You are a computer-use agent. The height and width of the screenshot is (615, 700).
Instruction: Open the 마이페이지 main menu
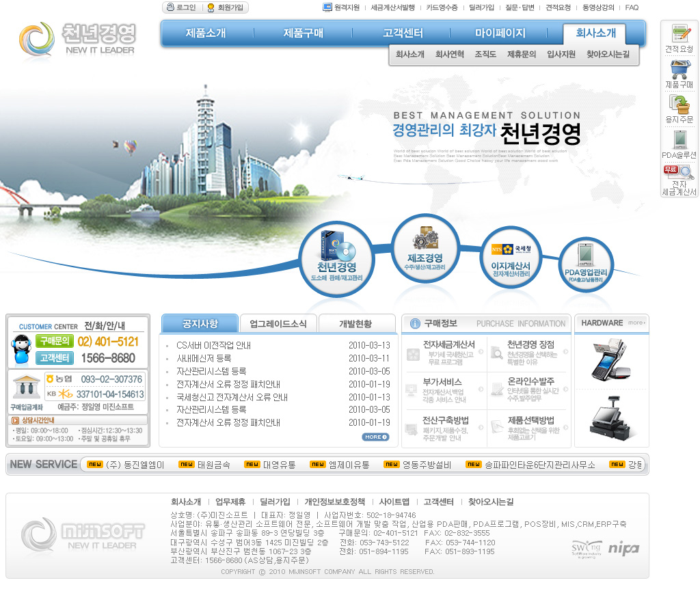500,33
